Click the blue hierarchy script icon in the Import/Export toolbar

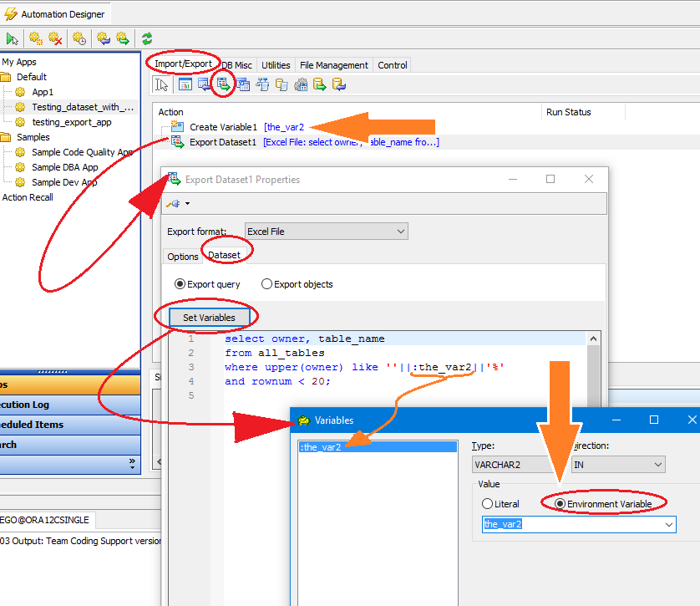[x=262, y=84]
